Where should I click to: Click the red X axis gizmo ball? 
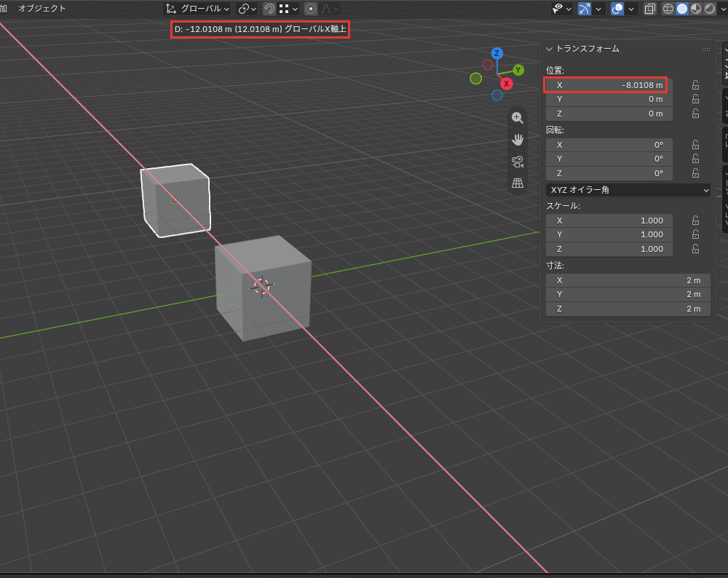tap(506, 84)
